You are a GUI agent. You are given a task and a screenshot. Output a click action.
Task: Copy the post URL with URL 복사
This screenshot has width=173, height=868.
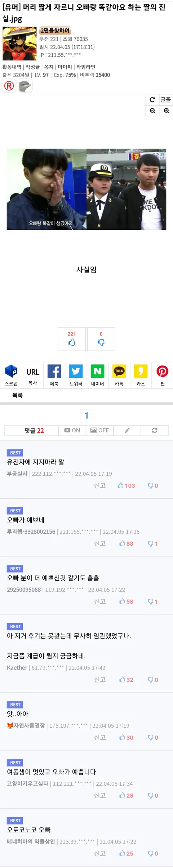[32, 375]
